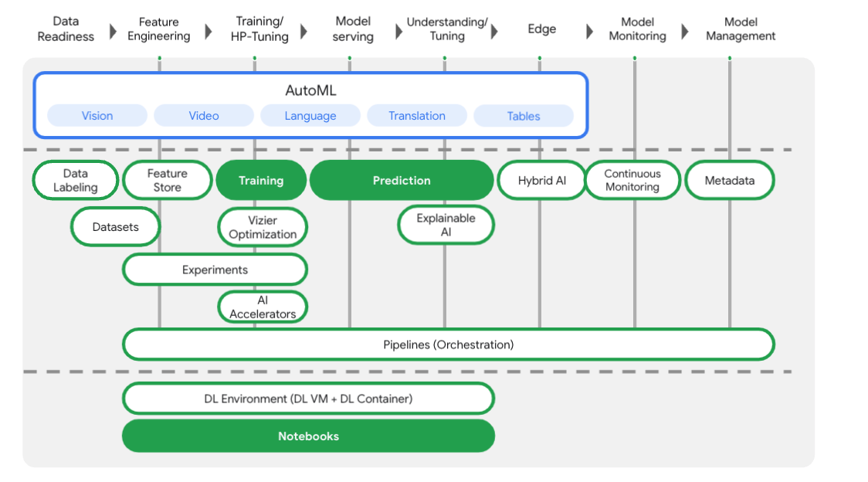The width and height of the screenshot is (868, 482).
Task: Click the Model Monitoring stage label
Action: click(x=638, y=29)
